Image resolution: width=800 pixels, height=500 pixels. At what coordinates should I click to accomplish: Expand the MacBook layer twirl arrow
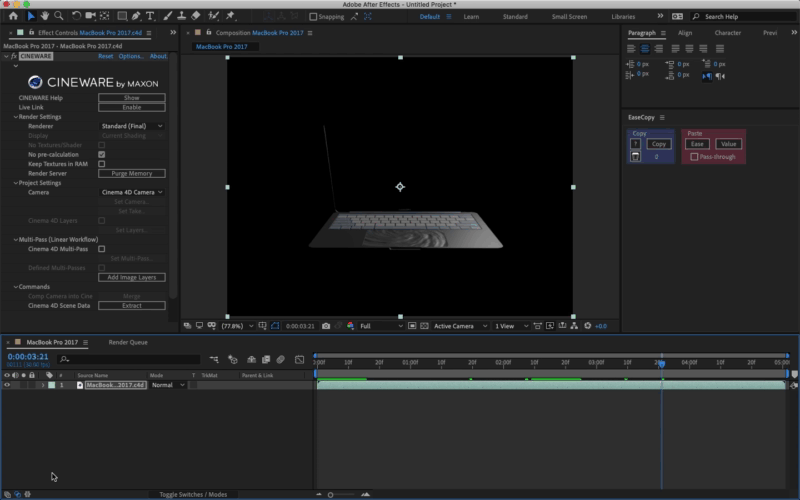click(43, 385)
